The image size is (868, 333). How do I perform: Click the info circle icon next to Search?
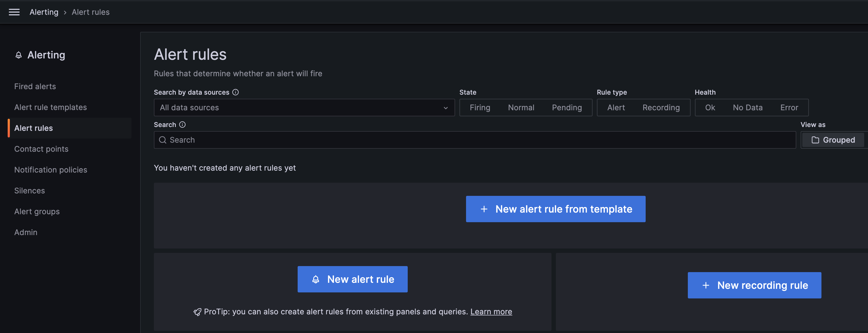(x=183, y=124)
